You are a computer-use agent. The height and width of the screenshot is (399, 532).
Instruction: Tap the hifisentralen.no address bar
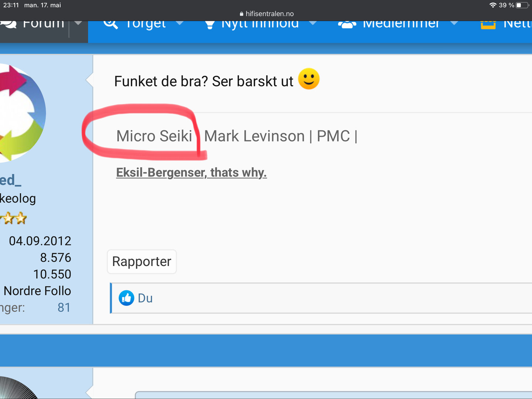tap(266, 14)
